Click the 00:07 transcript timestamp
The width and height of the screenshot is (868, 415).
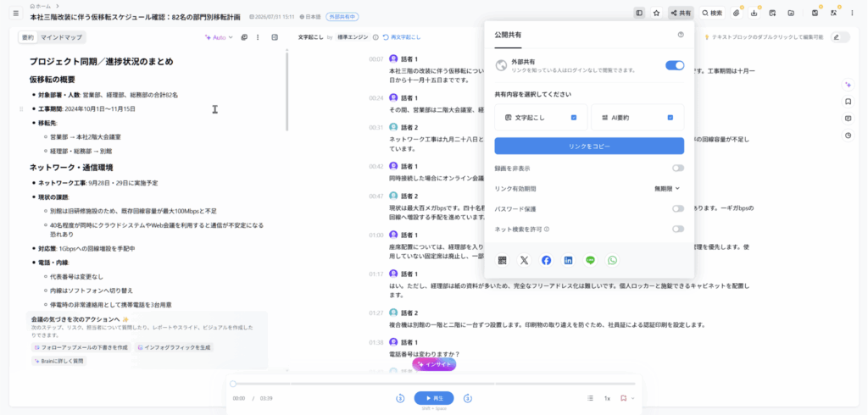[x=376, y=58]
